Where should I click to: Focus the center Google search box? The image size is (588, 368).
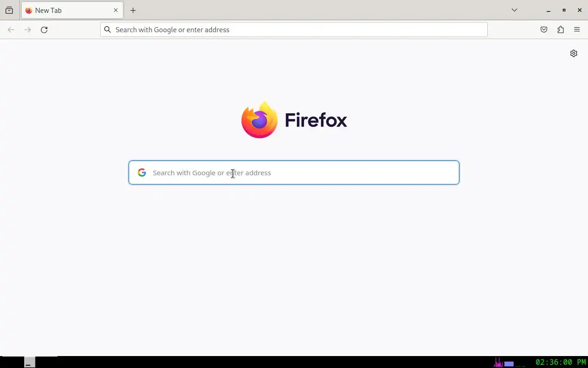(294, 172)
